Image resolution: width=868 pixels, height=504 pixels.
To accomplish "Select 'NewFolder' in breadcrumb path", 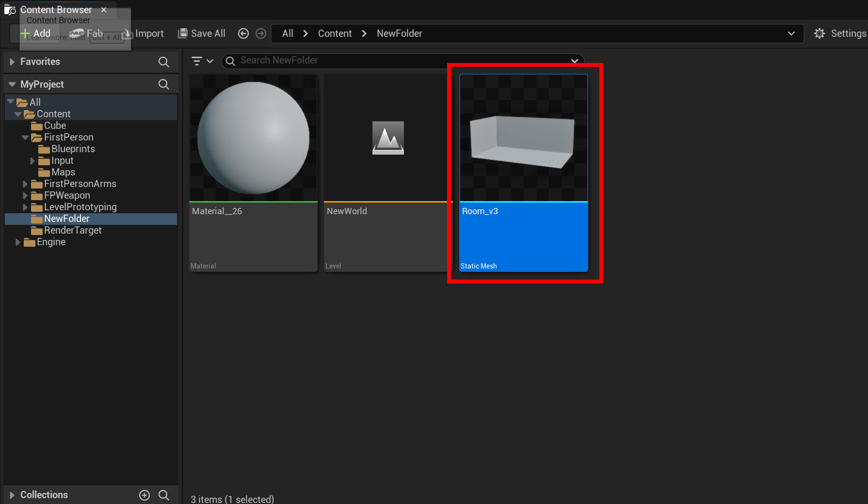I will point(400,33).
